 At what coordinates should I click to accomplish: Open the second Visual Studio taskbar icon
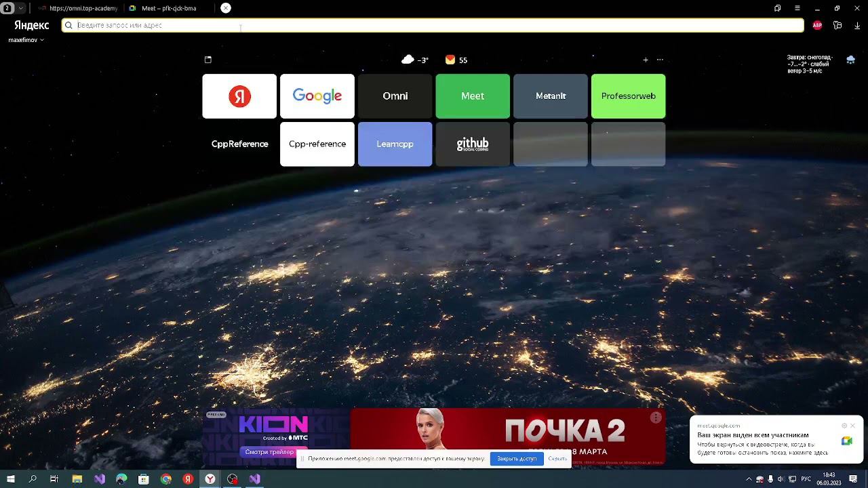pyautogui.click(x=254, y=479)
